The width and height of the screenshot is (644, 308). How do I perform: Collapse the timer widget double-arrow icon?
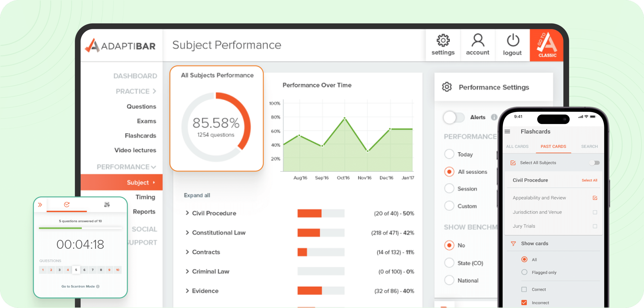tap(40, 205)
